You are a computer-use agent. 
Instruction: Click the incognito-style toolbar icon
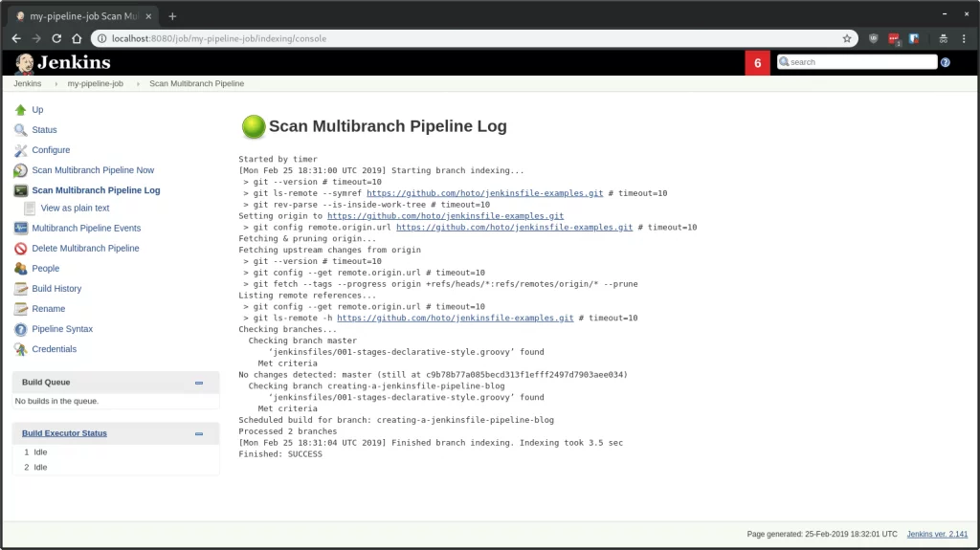click(x=943, y=39)
